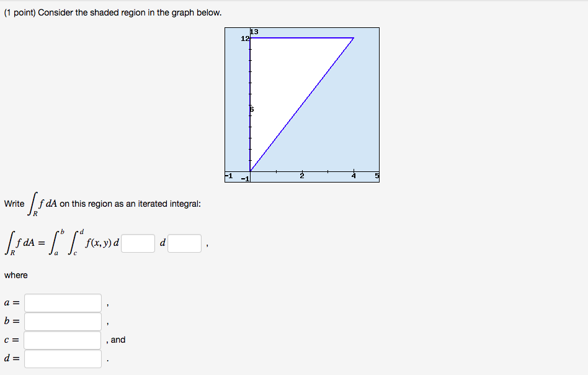Click the y-axis label 6 on the graph

251,110
